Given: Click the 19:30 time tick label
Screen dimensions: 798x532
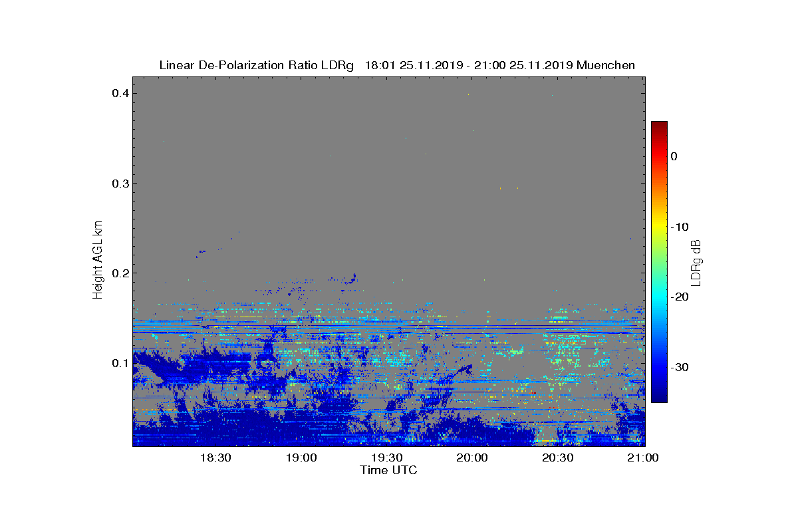Looking at the screenshot, I should tap(386, 458).
